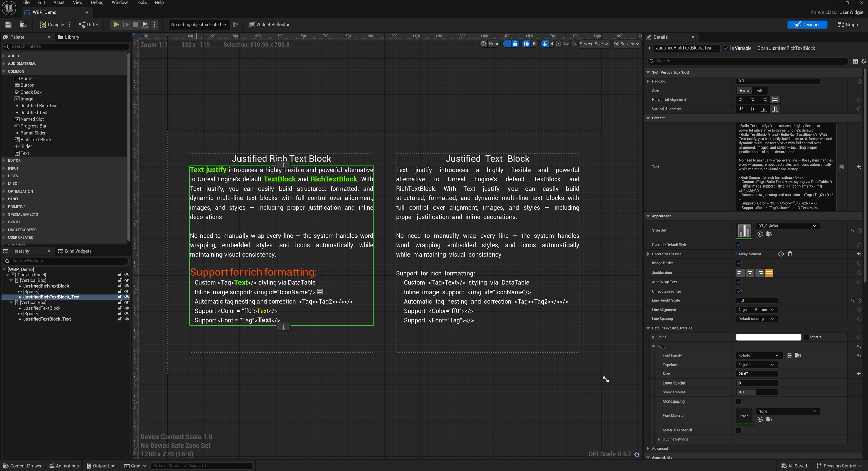Switch to the Bind Widgets tab

(75, 251)
